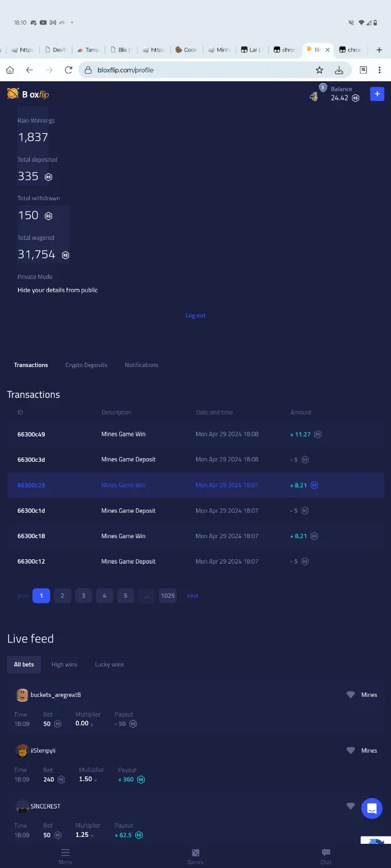Bookmark this page with the star icon

click(319, 70)
